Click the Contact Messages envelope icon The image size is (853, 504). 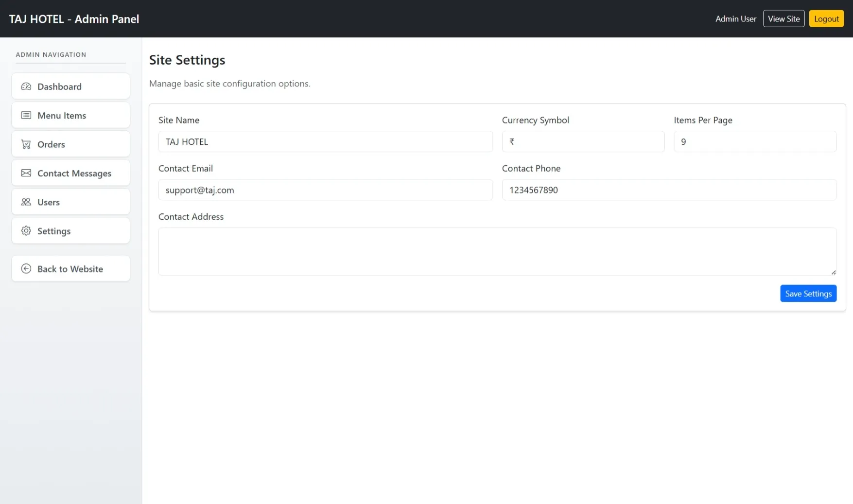(x=26, y=173)
